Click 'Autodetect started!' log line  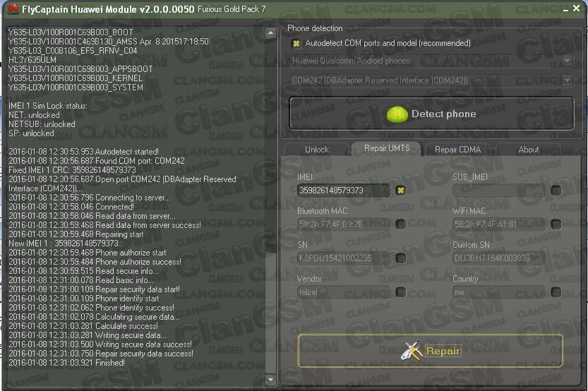(x=83, y=152)
